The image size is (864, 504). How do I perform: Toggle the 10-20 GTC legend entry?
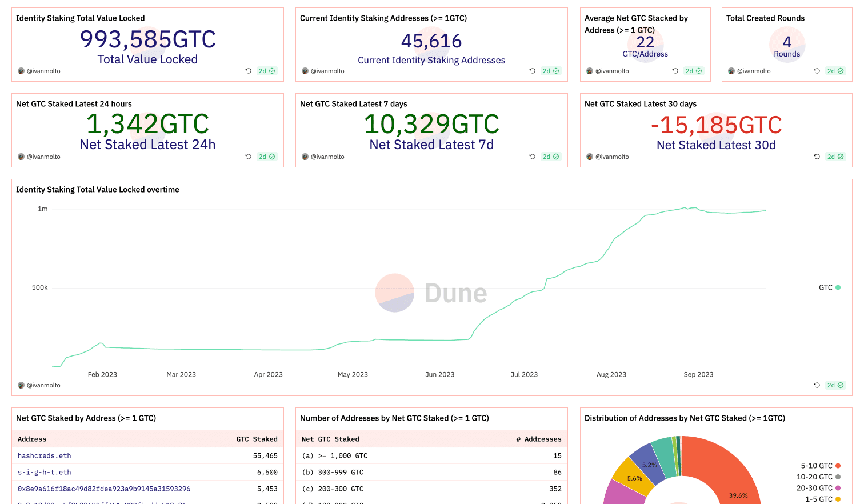click(x=818, y=477)
